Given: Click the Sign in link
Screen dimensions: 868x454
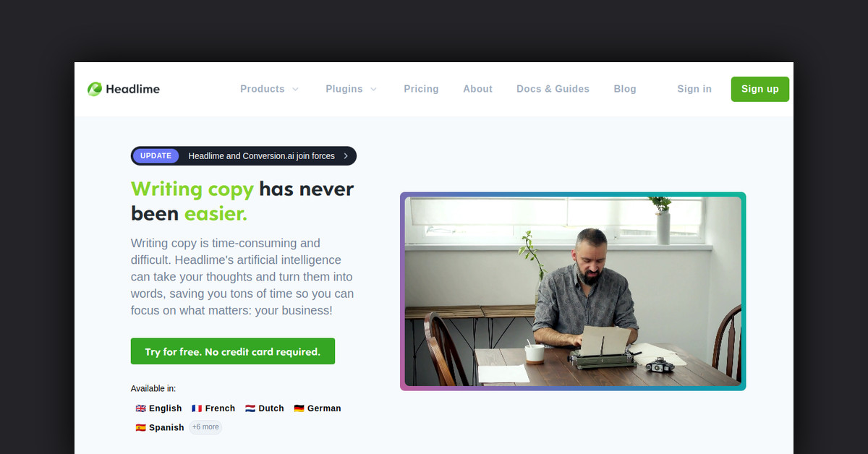Looking at the screenshot, I should [x=694, y=89].
